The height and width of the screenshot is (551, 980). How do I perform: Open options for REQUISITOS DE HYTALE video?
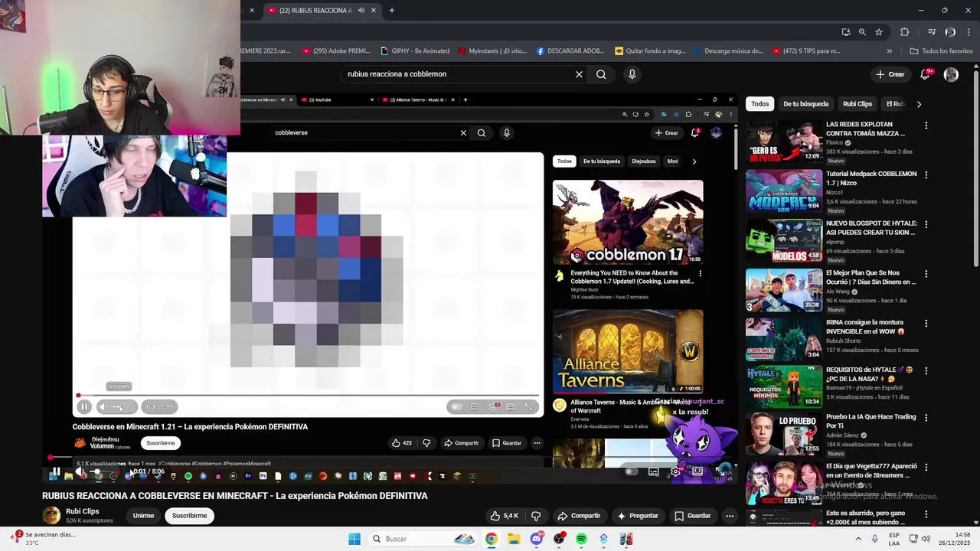pyautogui.click(x=926, y=371)
